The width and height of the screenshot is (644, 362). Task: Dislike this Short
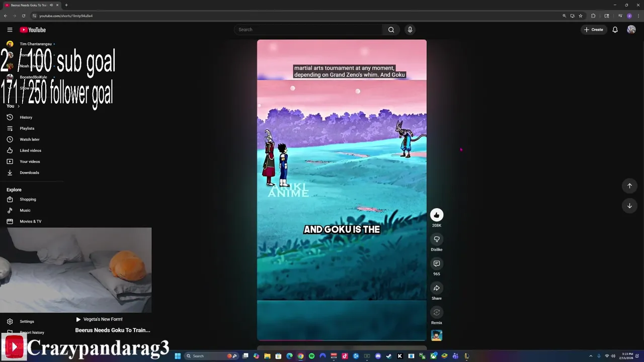(437, 239)
